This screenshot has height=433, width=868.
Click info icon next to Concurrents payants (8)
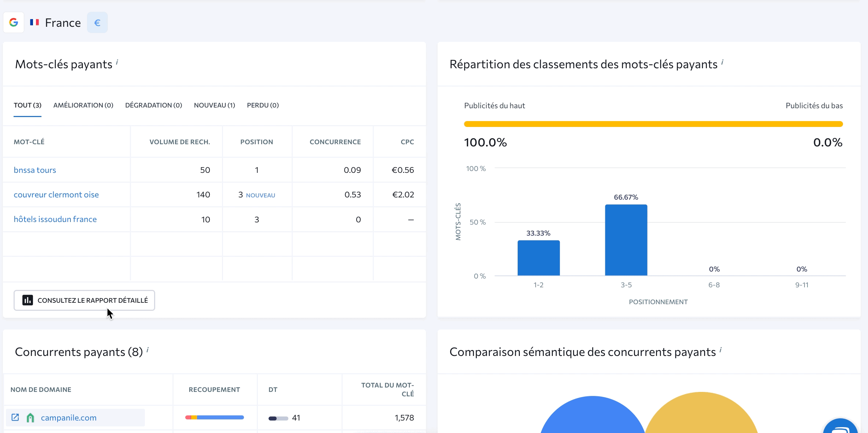point(147,350)
